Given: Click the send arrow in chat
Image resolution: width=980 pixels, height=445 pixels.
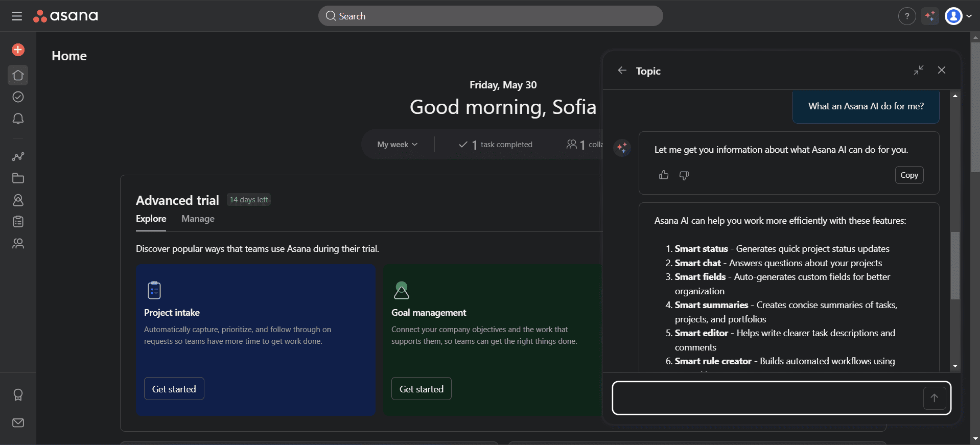Looking at the screenshot, I should (934, 398).
